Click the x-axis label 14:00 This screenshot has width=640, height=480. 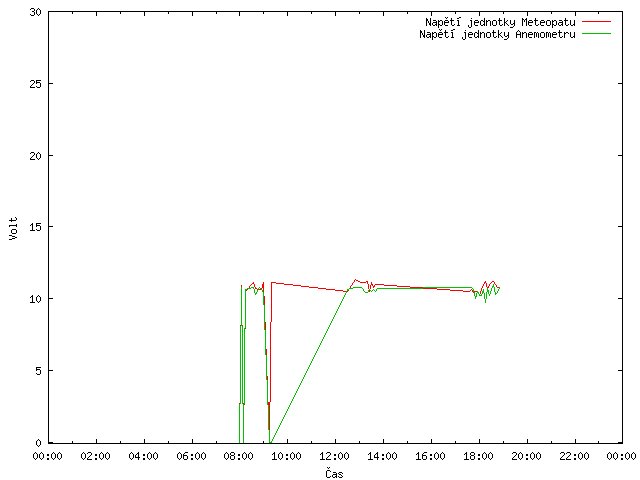tap(382, 456)
